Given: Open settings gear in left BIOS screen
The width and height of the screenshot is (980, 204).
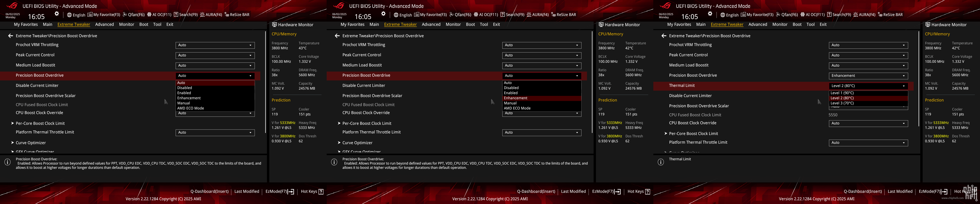Looking at the screenshot, I should pyautogui.click(x=57, y=14).
